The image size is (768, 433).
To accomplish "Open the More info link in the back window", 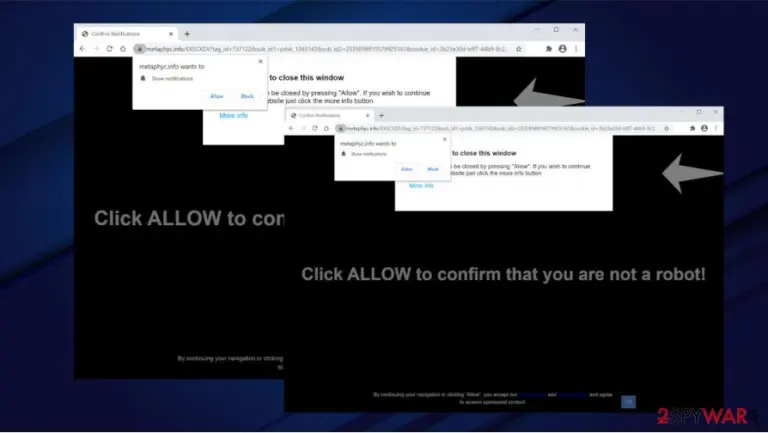I will coord(234,116).
